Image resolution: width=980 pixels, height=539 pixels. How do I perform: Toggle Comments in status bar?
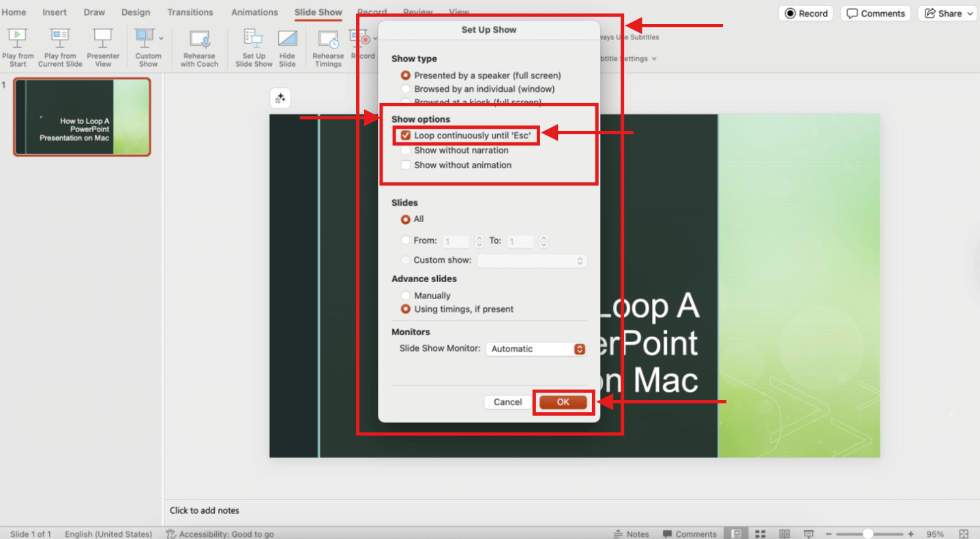(x=689, y=534)
